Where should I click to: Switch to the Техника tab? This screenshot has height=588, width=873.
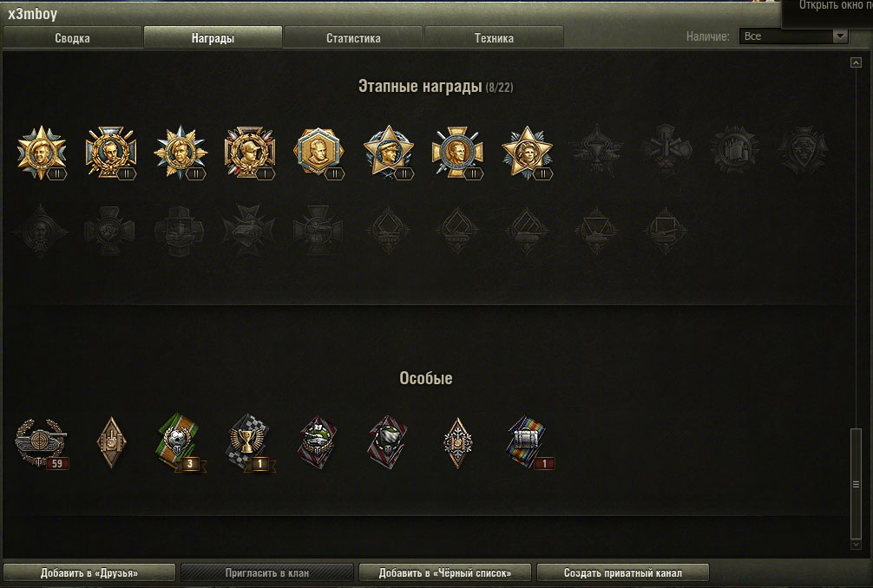[494, 38]
